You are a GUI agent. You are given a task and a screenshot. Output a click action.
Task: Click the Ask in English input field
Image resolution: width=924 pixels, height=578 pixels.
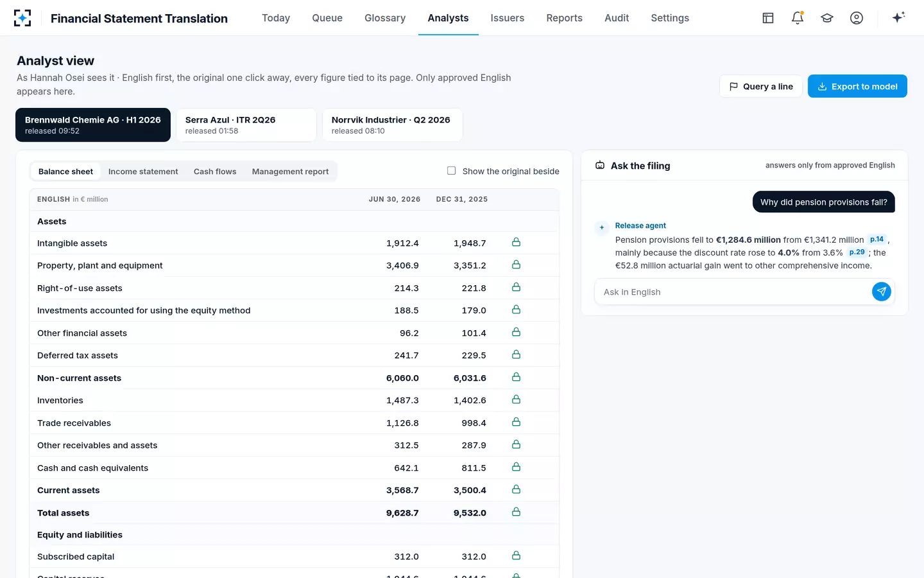pos(735,292)
